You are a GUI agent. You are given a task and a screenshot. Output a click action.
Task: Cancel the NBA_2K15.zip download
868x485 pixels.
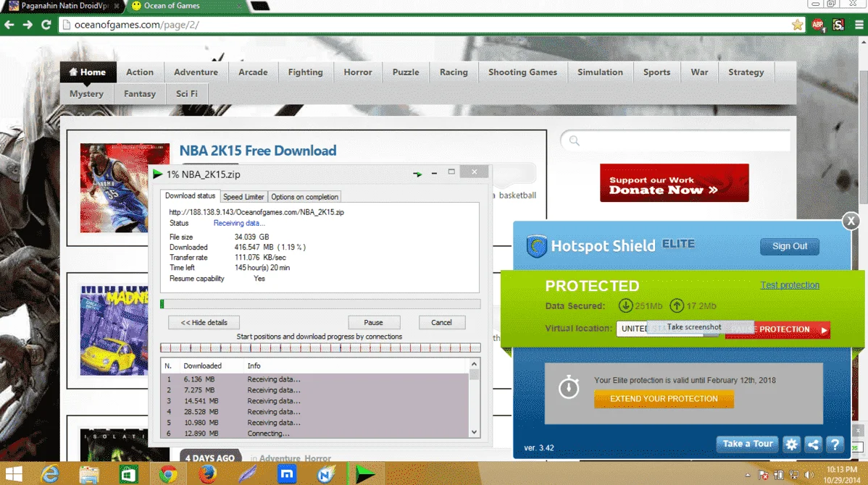click(441, 322)
